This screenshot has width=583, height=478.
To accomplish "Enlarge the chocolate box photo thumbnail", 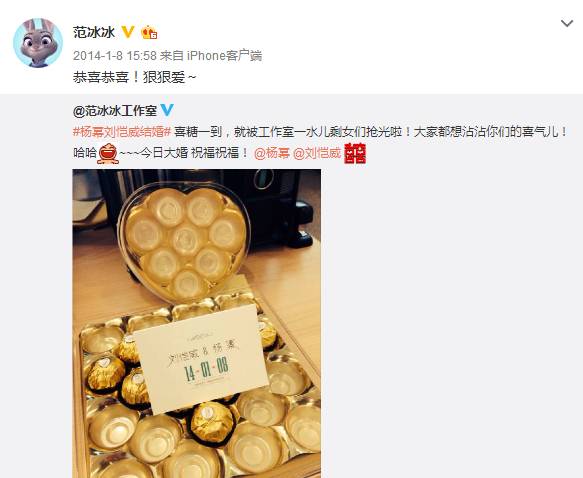I will tap(197, 323).
